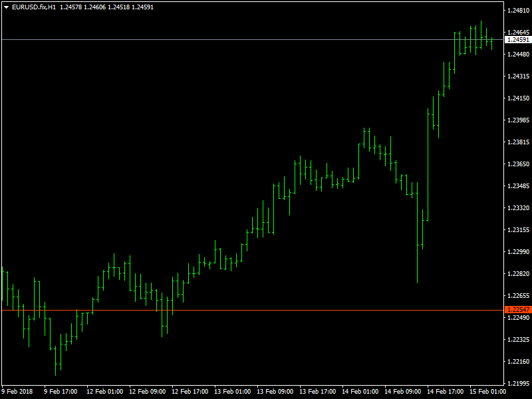Click the 1.23155 price scale value
This screenshot has height=399, width=532.
[x=518, y=230]
